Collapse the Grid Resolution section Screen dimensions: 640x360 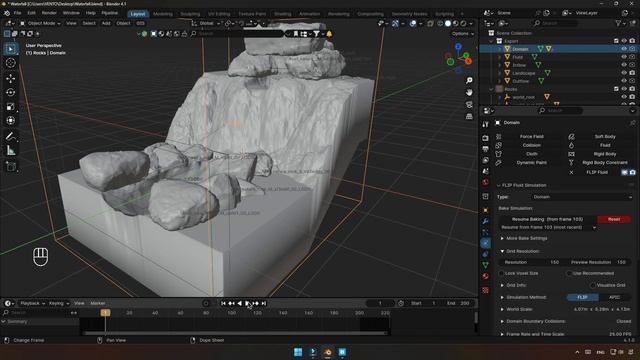pos(502,251)
